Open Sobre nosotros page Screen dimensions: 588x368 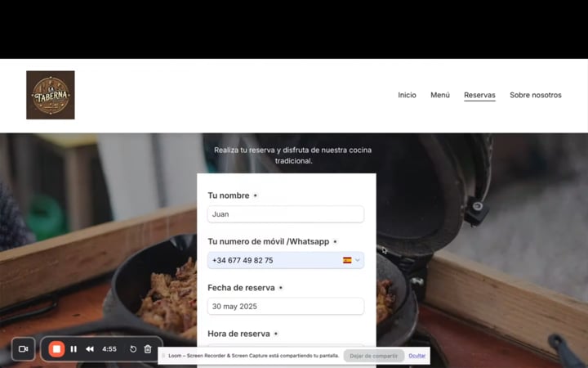tap(536, 95)
